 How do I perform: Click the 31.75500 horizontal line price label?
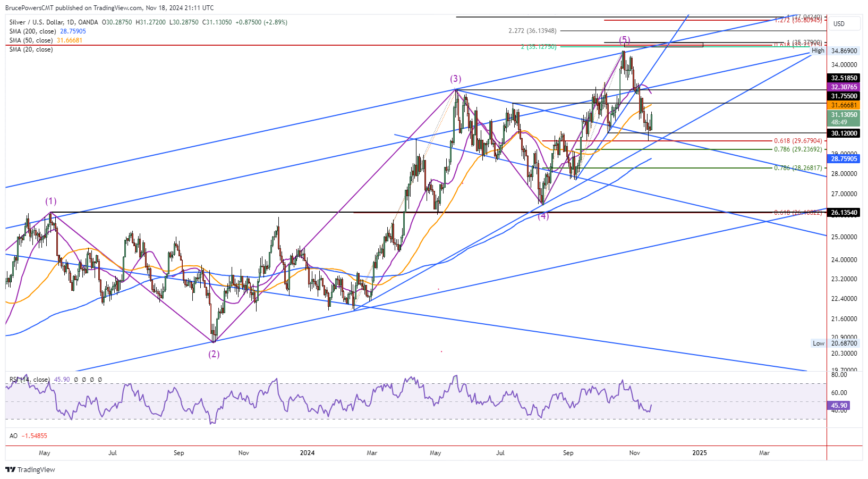[x=844, y=96]
